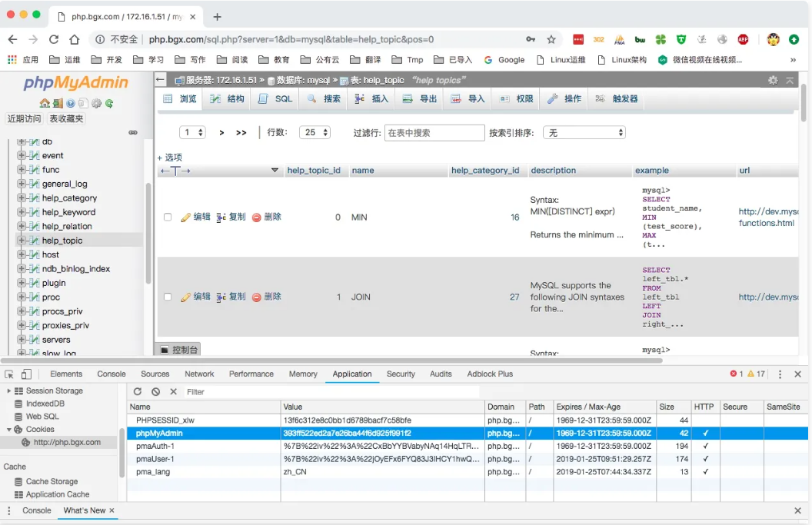
Task: Click the 编辑 link for the MIN row
Action: click(x=196, y=218)
